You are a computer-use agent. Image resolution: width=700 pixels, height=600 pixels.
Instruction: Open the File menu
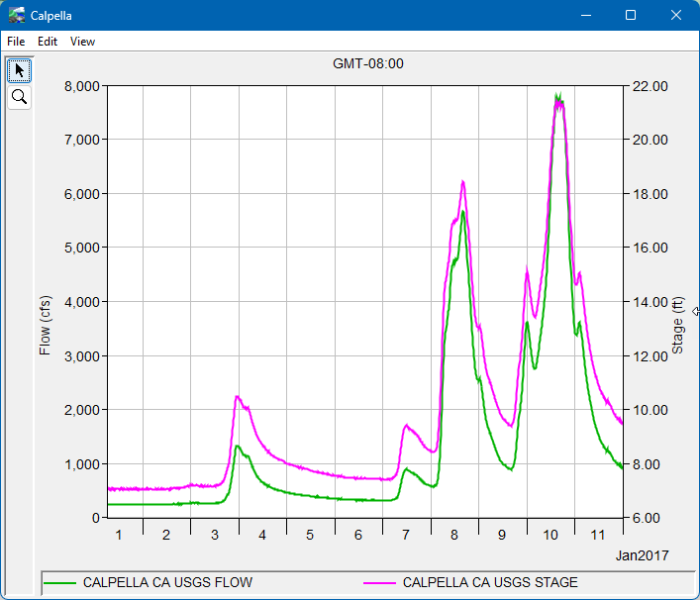[x=16, y=42]
